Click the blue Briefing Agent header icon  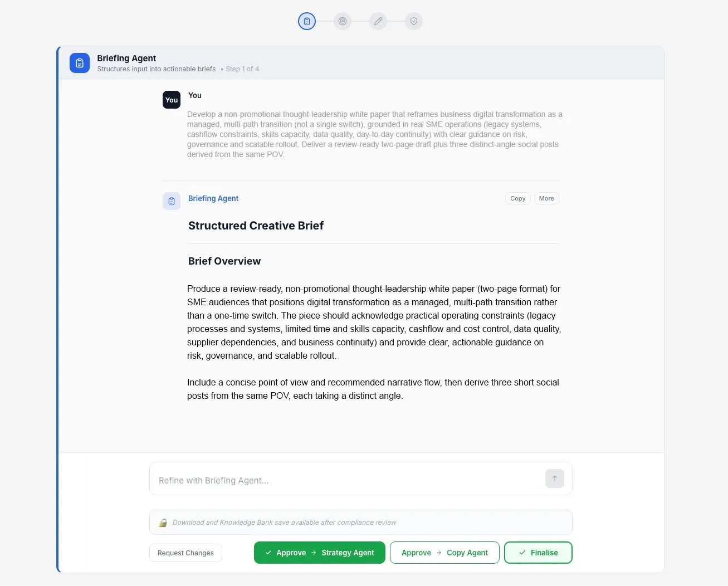(x=80, y=63)
